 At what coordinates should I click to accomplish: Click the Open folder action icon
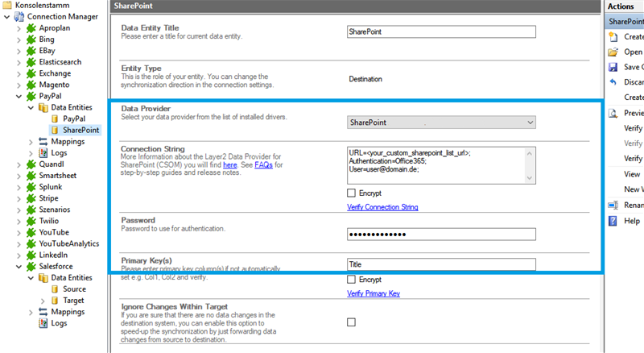(613, 52)
